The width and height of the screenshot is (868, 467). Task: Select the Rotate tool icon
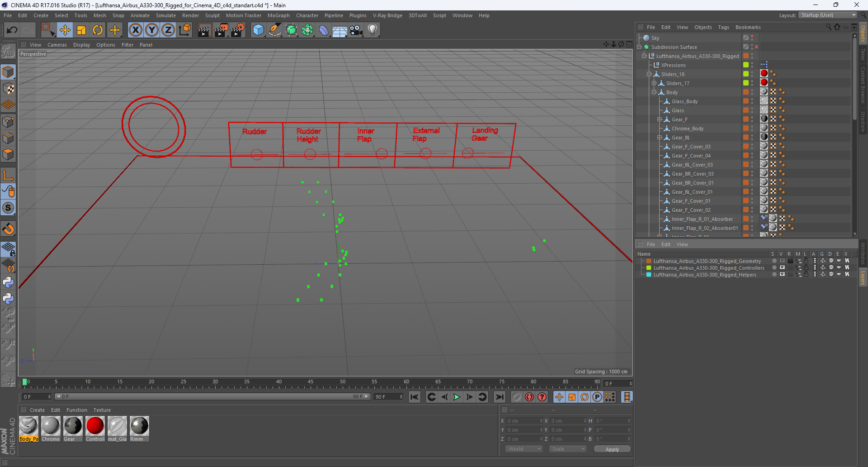(x=98, y=30)
